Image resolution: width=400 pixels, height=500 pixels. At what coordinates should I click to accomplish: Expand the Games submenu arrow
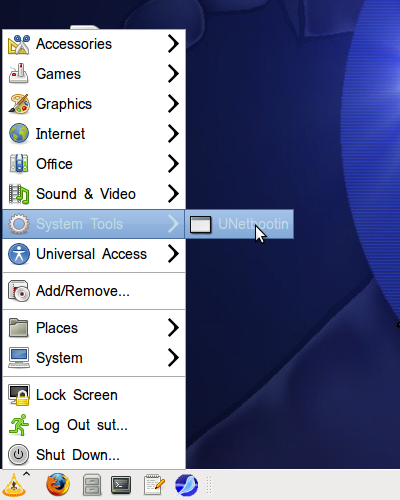(x=173, y=74)
